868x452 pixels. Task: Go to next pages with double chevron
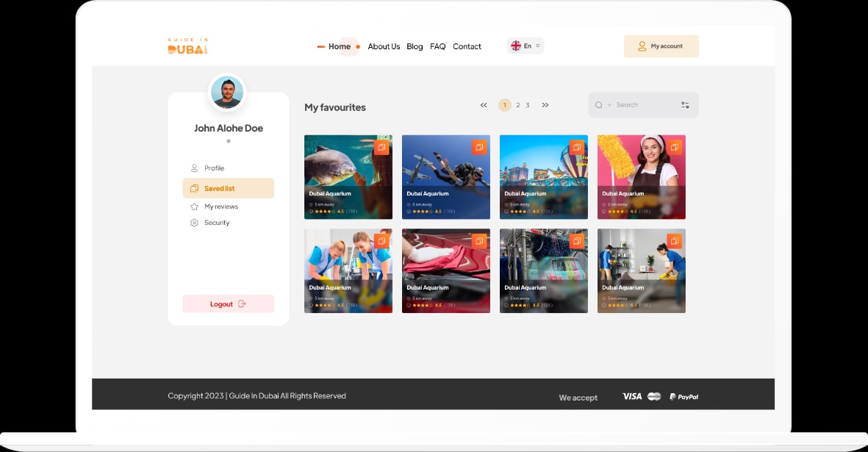545,105
